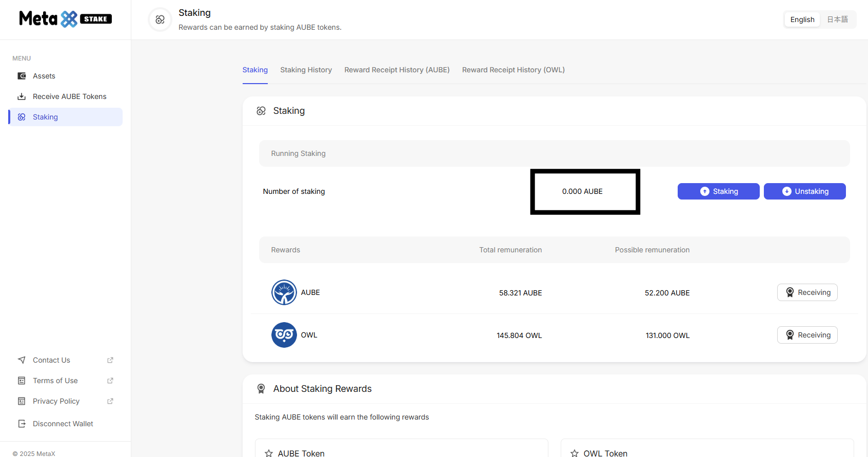Open the Terms of Use link
Screen dimensions: 868x457
pyautogui.click(x=55, y=381)
